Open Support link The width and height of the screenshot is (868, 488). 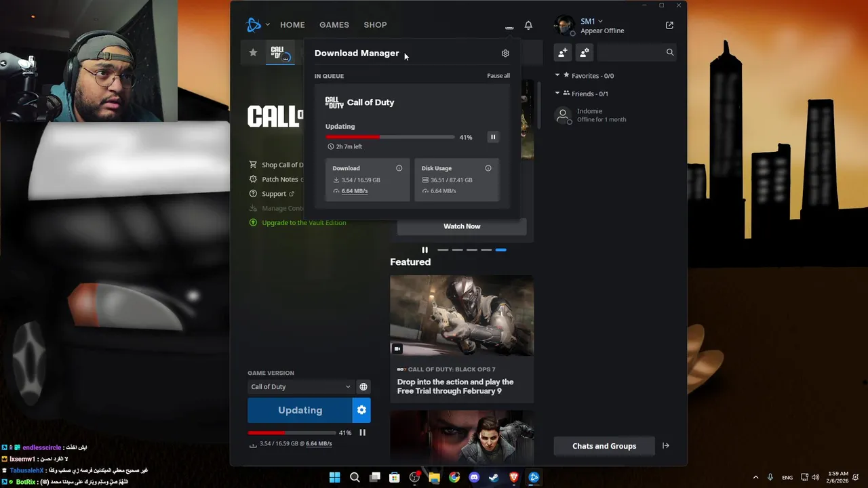(272, 194)
